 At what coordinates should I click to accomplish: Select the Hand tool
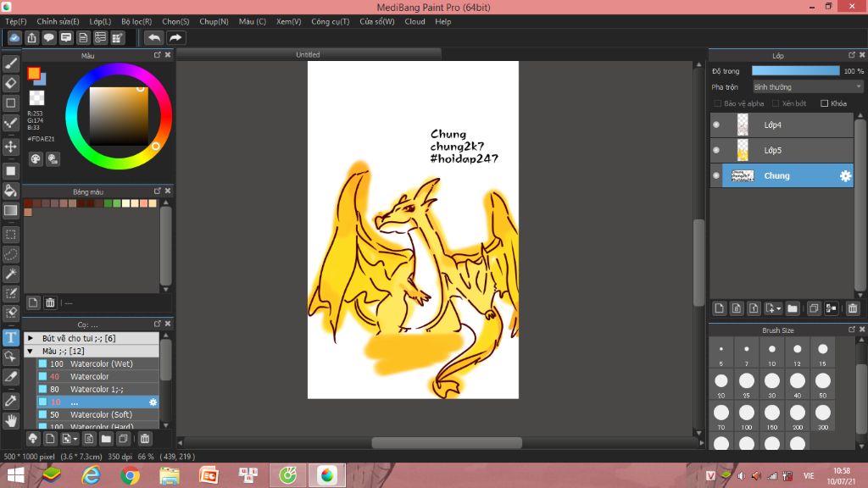[10, 421]
